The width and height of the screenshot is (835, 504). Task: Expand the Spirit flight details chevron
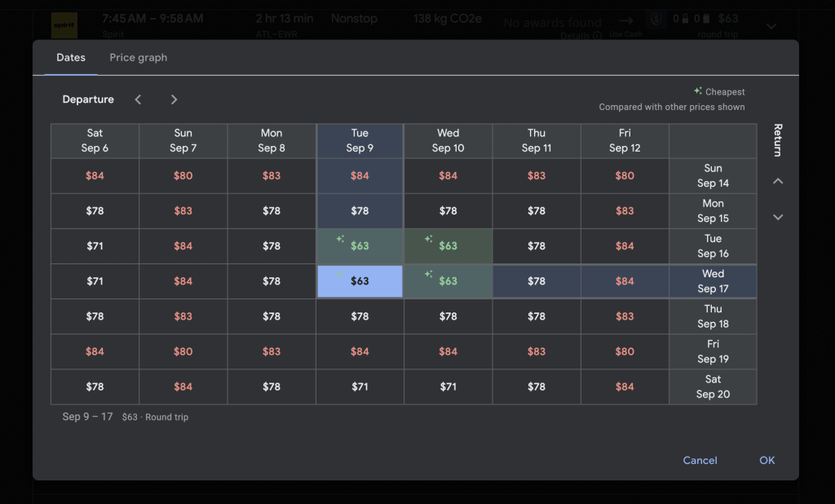pyautogui.click(x=771, y=26)
